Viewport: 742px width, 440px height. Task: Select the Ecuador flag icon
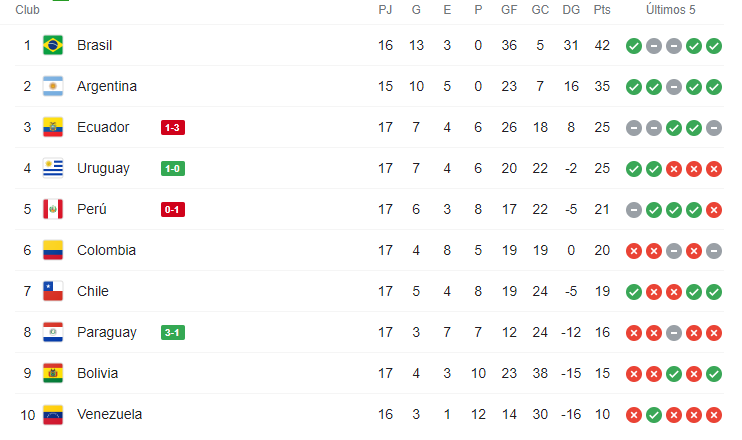click(x=53, y=127)
